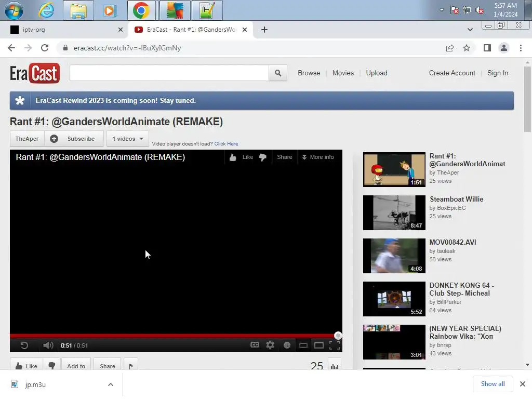532x399 pixels.
Task: Click the watch later clock icon
Action: (287, 345)
